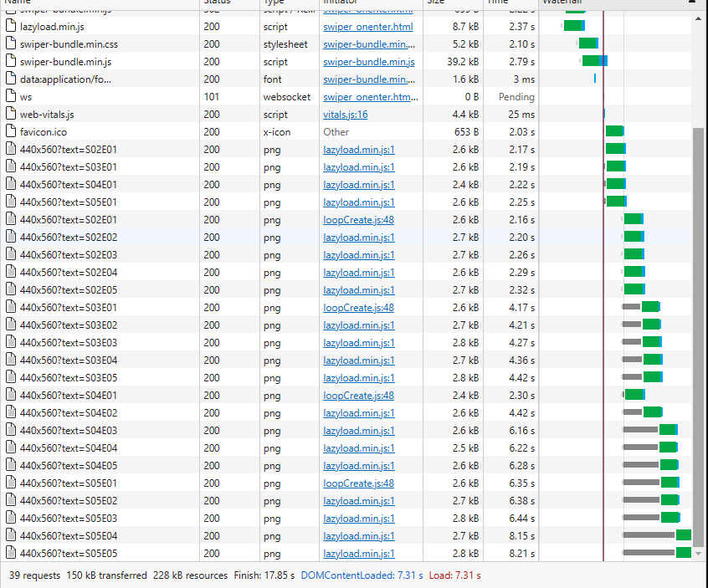Open the swiper onenter.html initiator link
This screenshot has height=588, width=708.
click(x=367, y=26)
